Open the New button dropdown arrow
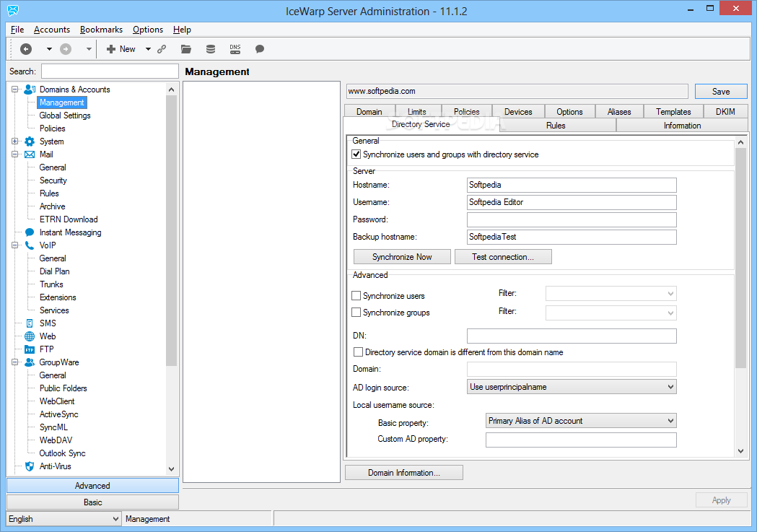 coord(148,49)
